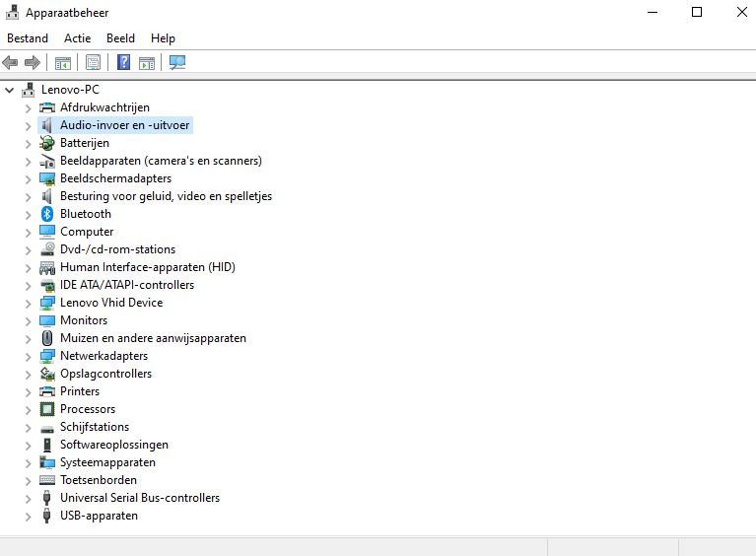Select the Softwareoplossingen label
756x556 pixels.
pyautogui.click(x=113, y=445)
